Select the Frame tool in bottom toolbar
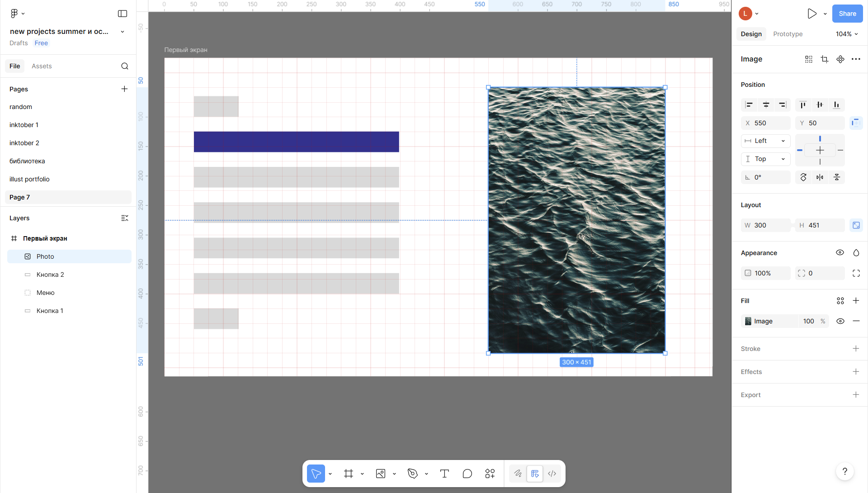 (348, 474)
